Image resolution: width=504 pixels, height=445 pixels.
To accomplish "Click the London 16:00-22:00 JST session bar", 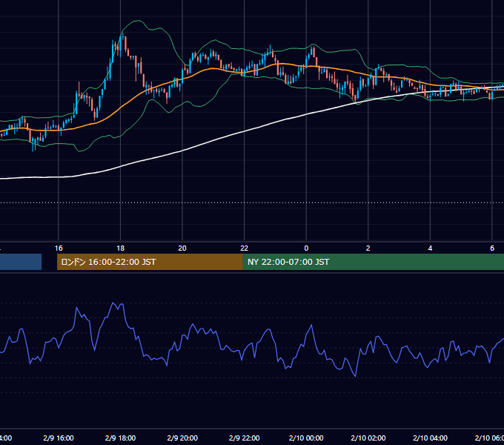I will tap(150, 262).
